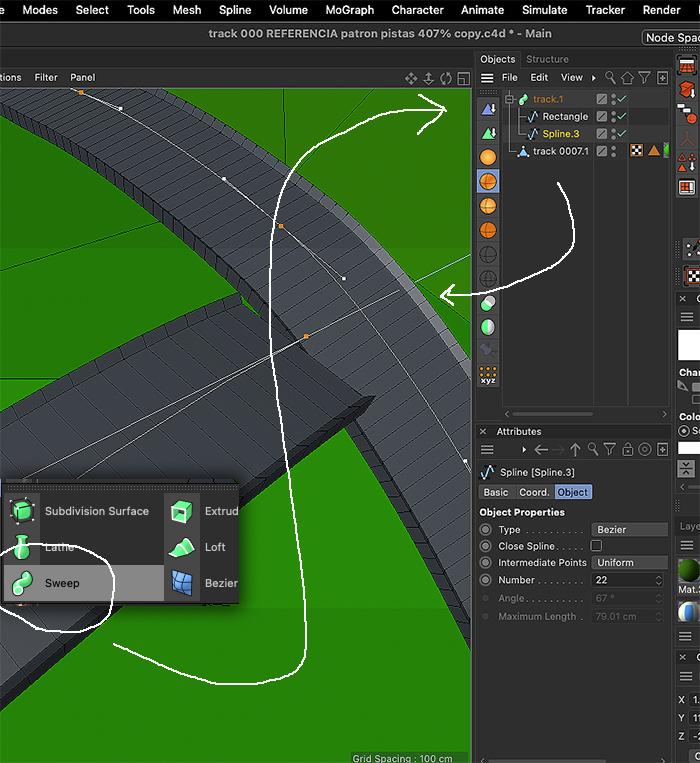
Task: Open the Simulate menu
Action: click(x=544, y=10)
